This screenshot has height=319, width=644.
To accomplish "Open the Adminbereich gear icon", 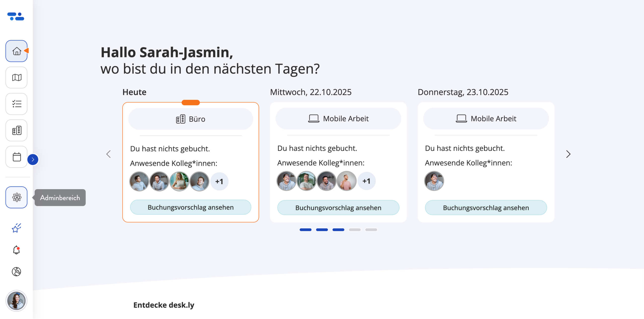I will pyautogui.click(x=17, y=197).
